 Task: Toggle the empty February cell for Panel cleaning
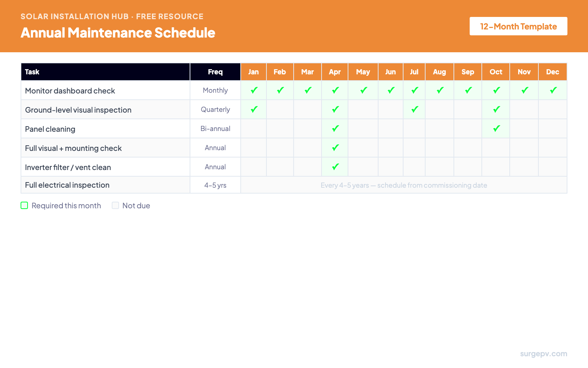[x=280, y=128]
